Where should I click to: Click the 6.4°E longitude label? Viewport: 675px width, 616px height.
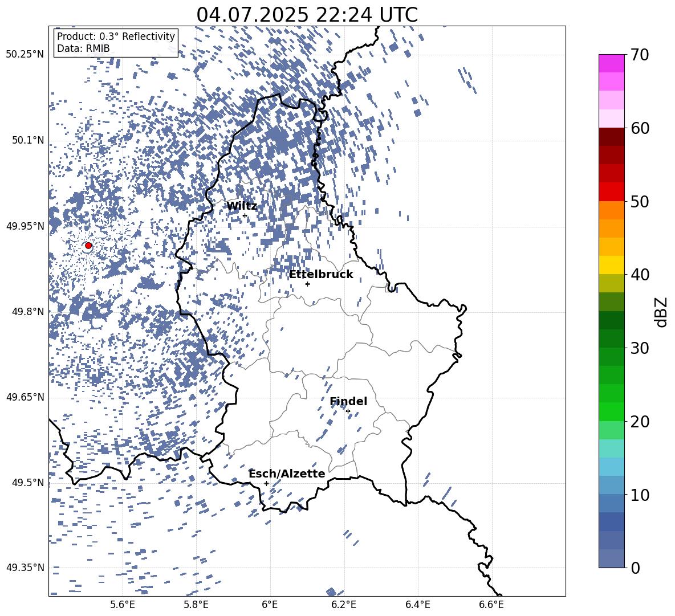(417, 605)
